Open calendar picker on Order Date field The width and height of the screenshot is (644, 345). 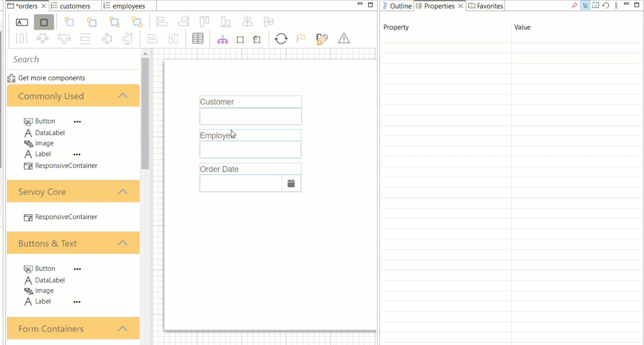point(291,183)
